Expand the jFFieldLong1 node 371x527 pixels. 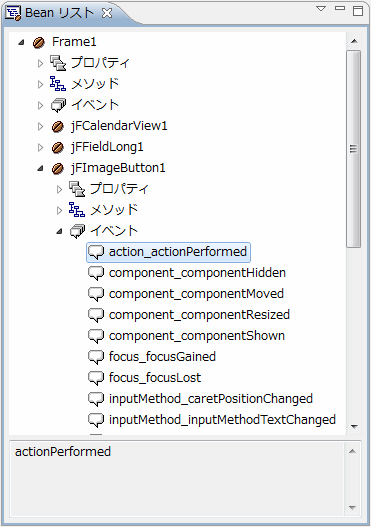pos(41,148)
